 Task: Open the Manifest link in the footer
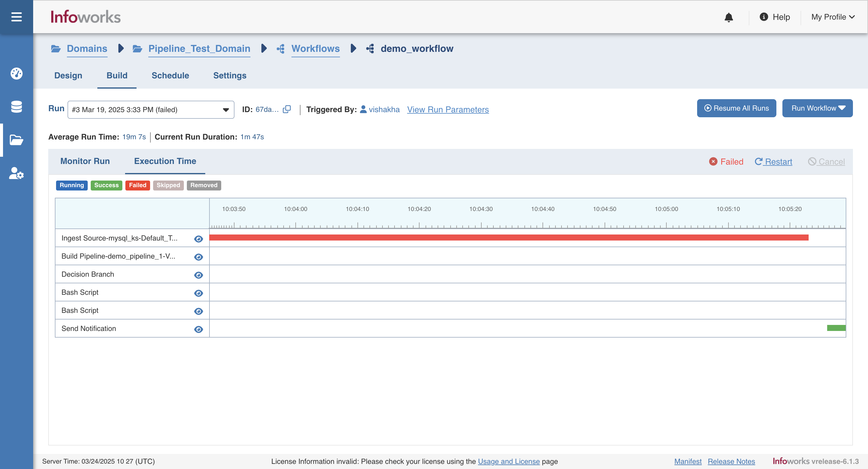(688, 461)
